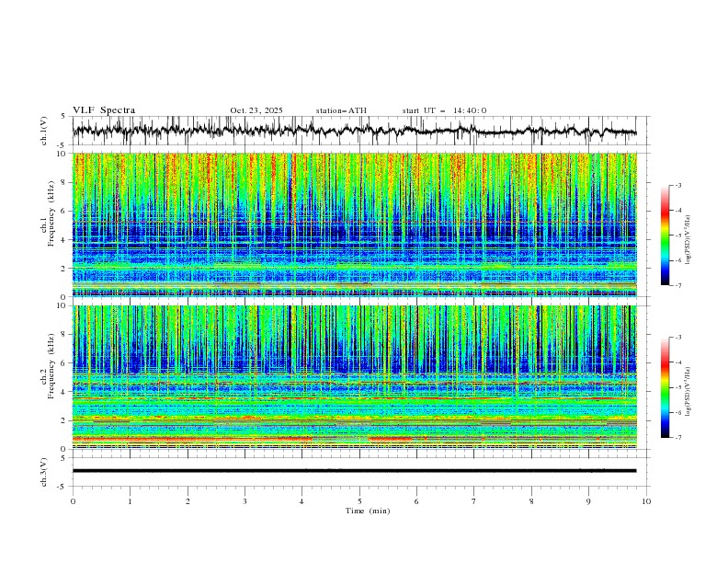
Task: Click the ch.1 color bar PSD label
Action: (688, 240)
